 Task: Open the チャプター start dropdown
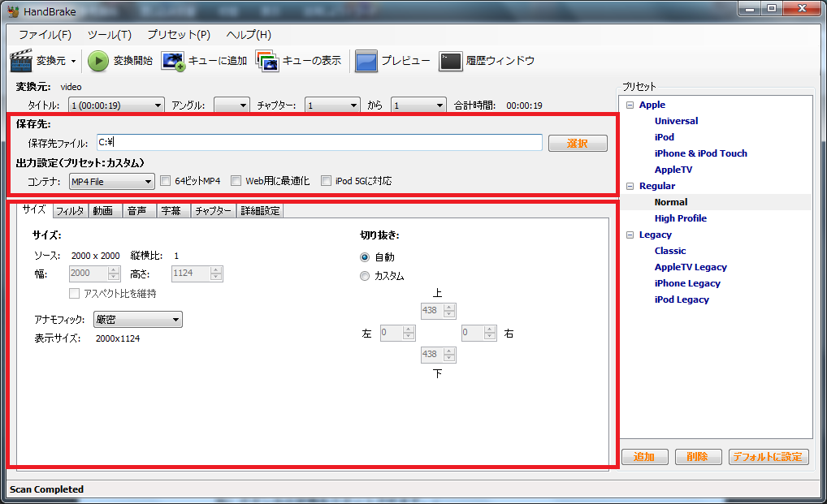point(332,106)
